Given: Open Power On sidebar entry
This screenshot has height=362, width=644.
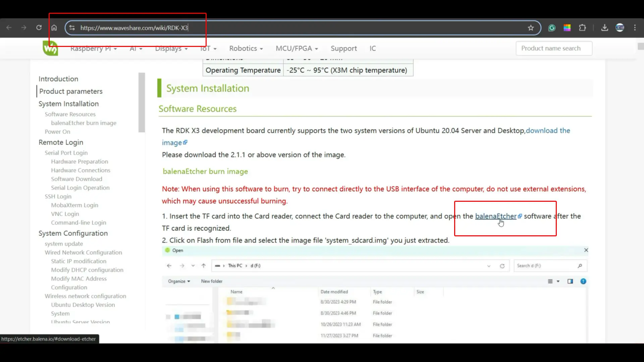Looking at the screenshot, I should tap(57, 132).
